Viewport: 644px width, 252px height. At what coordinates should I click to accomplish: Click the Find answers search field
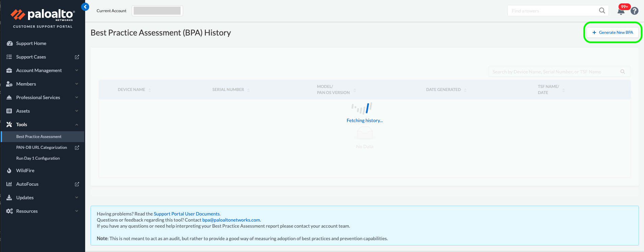(558, 11)
